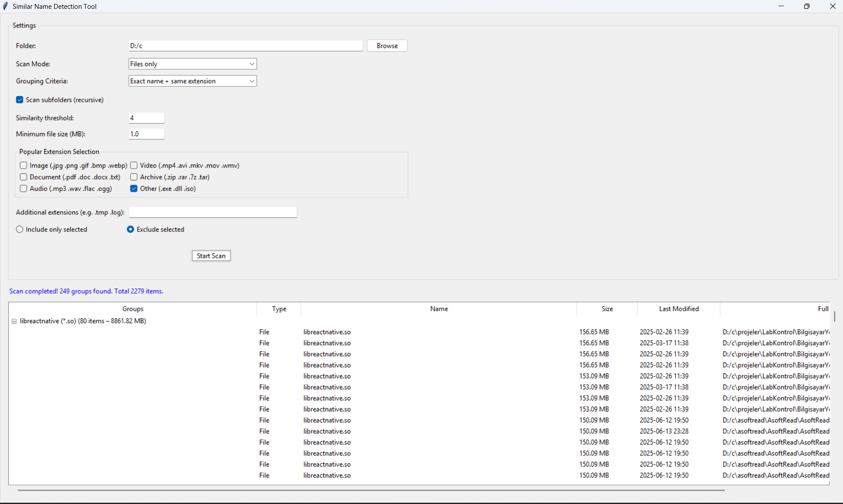Edit the Similarity threshold value
This screenshot has height=504, width=843.
point(146,118)
